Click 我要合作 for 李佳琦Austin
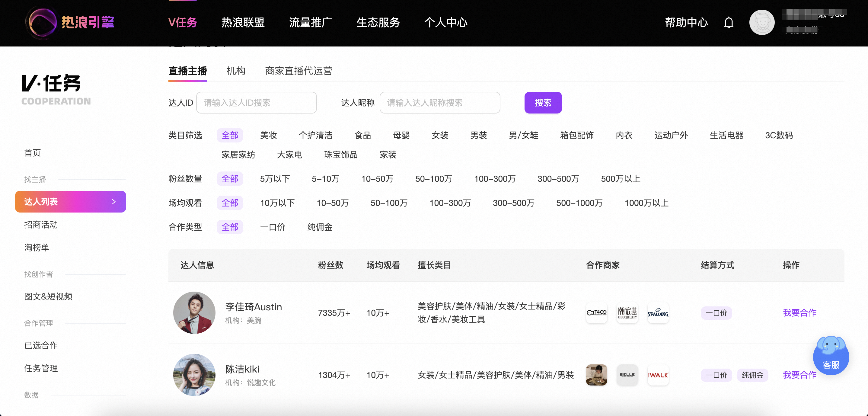The image size is (868, 416). (799, 312)
